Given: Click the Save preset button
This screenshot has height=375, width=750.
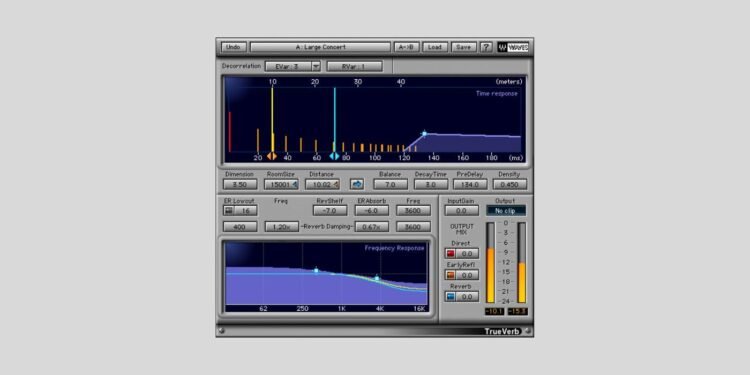Looking at the screenshot, I should pyautogui.click(x=463, y=47).
